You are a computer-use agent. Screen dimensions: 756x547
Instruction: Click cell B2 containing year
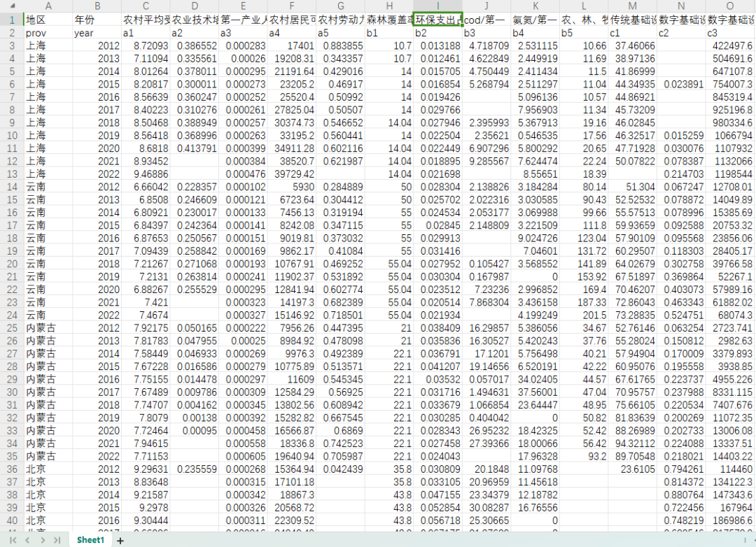(x=97, y=33)
